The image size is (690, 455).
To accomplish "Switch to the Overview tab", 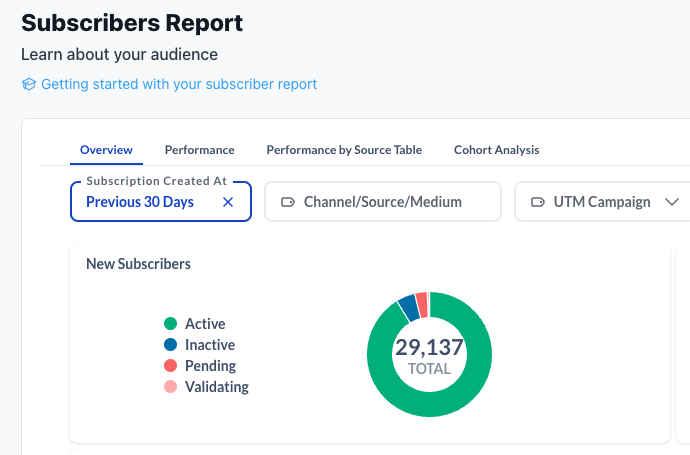I will click(106, 150).
